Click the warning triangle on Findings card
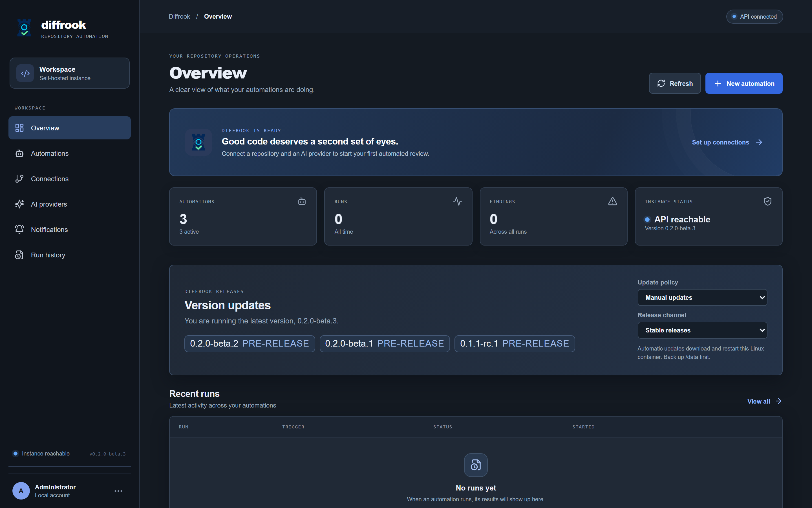The image size is (812, 508). click(x=613, y=201)
